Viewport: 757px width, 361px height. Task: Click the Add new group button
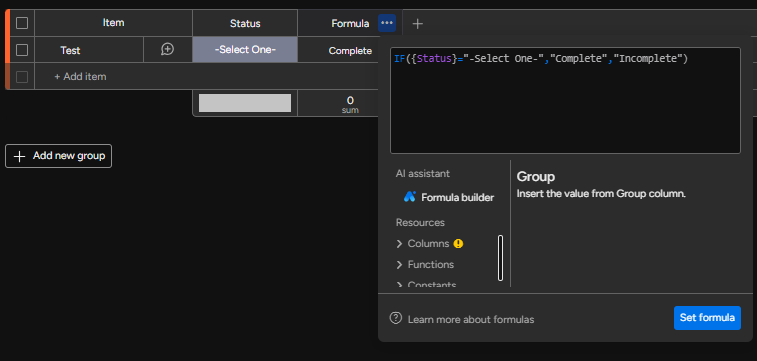coord(58,156)
